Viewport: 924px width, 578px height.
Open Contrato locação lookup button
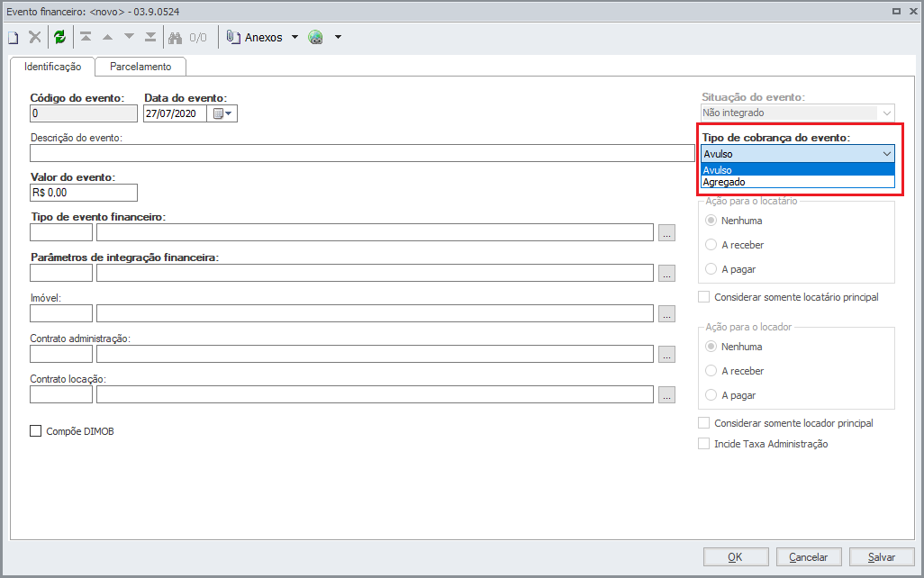pos(666,394)
